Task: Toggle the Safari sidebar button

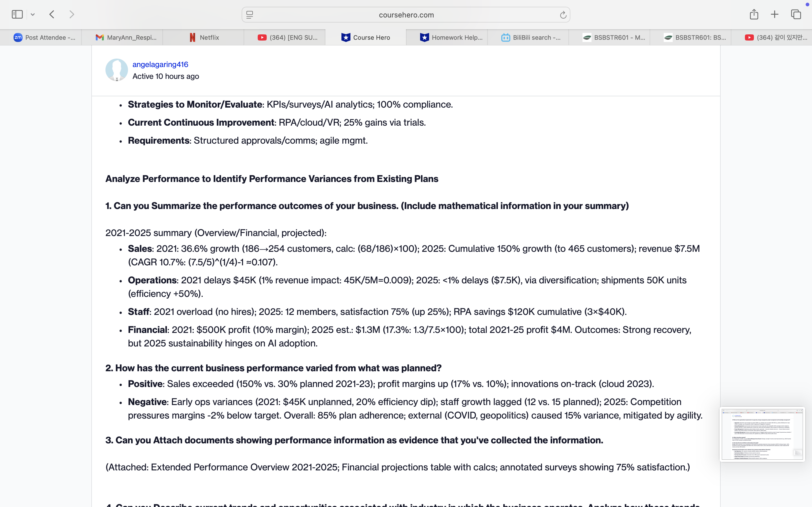Action: (x=17, y=14)
